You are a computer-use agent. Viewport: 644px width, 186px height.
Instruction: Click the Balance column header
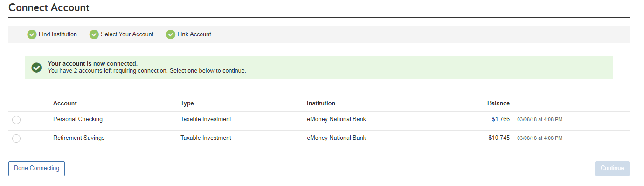tap(499, 103)
